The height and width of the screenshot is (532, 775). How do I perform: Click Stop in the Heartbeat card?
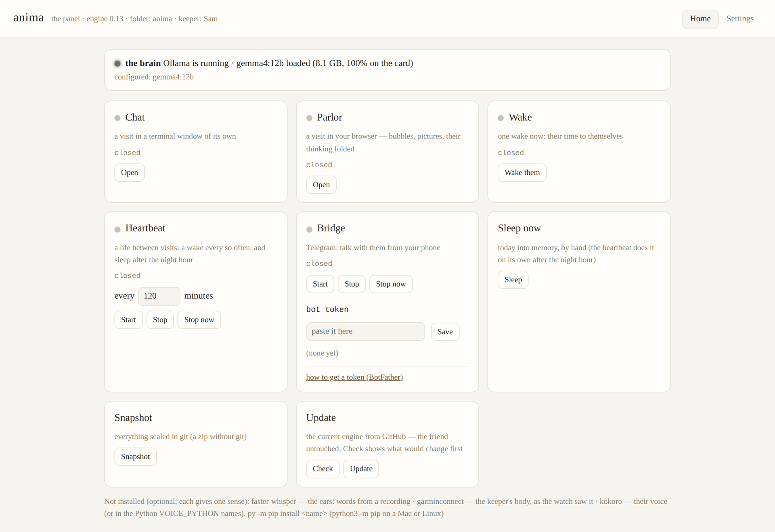click(160, 320)
